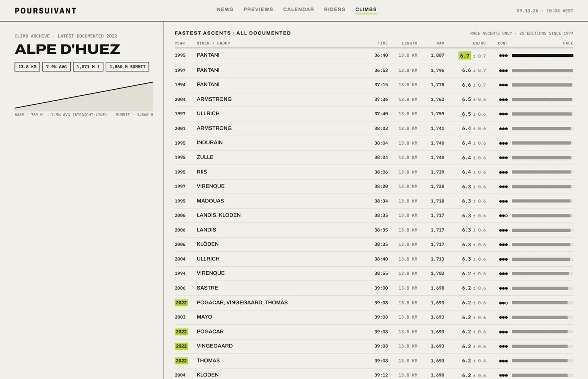Click the pace bar in the 36:53 row
This screenshot has height=379, width=588.
click(x=543, y=70)
